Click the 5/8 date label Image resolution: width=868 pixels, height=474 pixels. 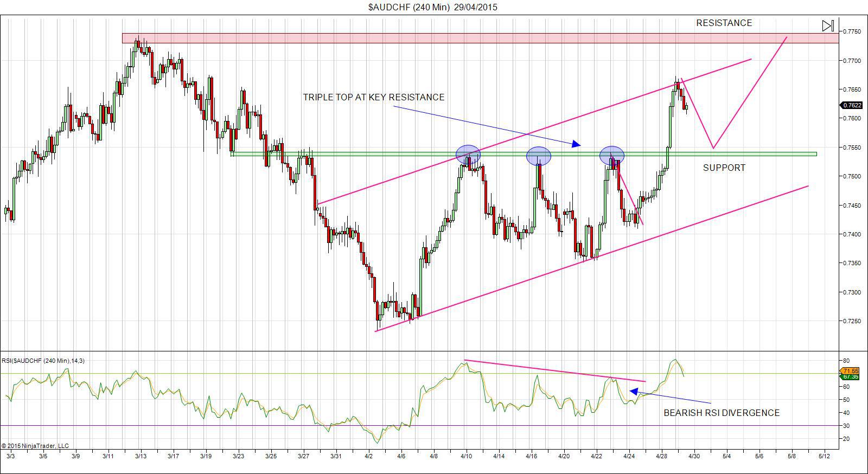point(792,456)
